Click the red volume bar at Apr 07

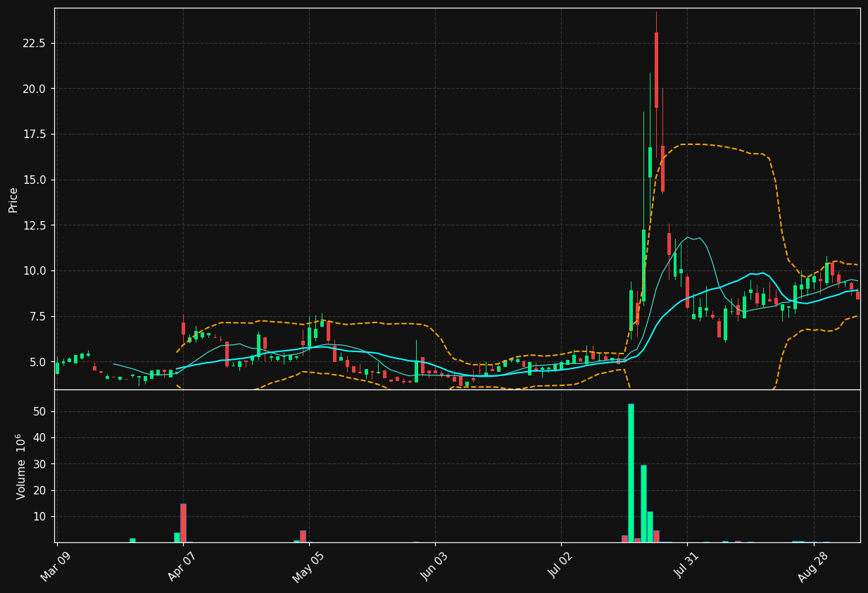[183, 523]
